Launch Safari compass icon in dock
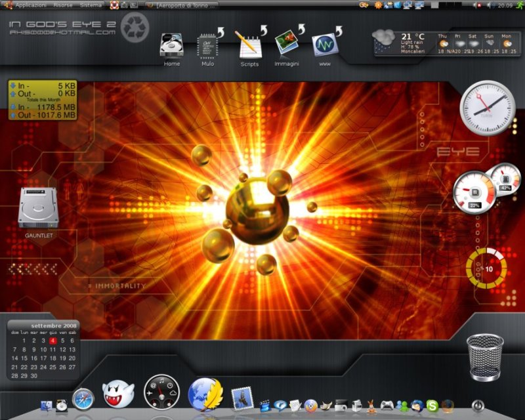This screenshot has height=420, width=525. [x=83, y=398]
